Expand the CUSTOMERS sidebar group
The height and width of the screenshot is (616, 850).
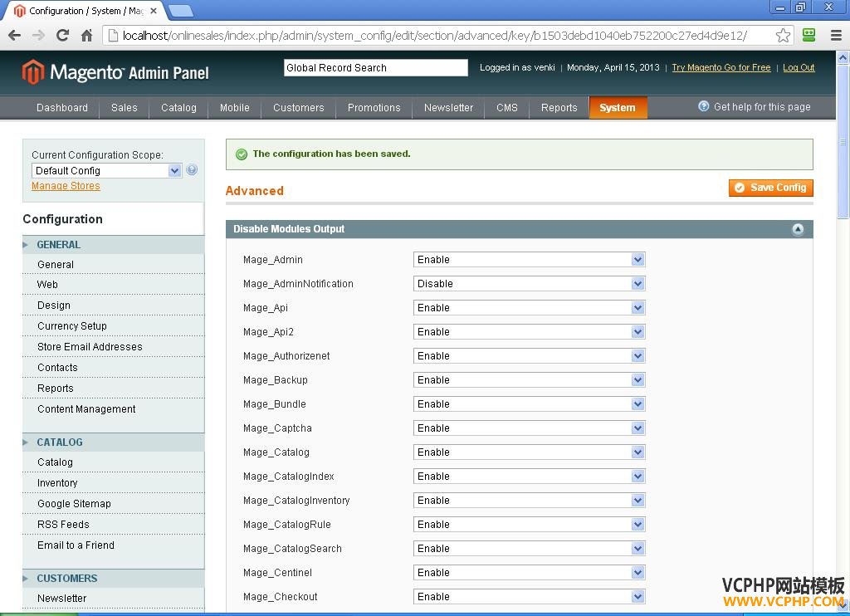pyautogui.click(x=114, y=579)
